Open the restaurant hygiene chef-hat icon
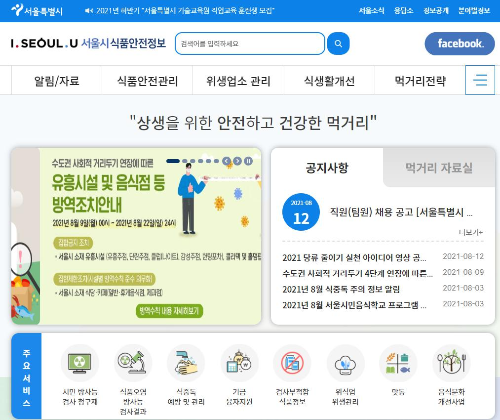The height and width of the screenshot is (420, 500). [345, 363]
